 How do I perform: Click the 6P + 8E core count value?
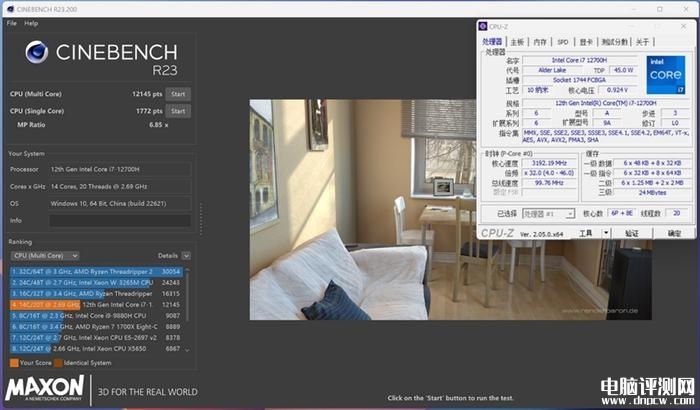point(622,213)
